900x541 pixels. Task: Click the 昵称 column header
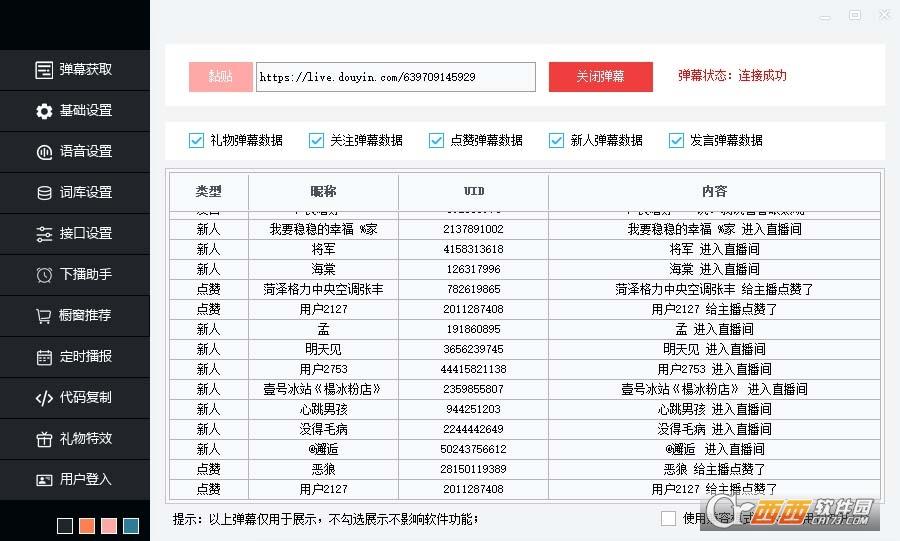point(323,192)
